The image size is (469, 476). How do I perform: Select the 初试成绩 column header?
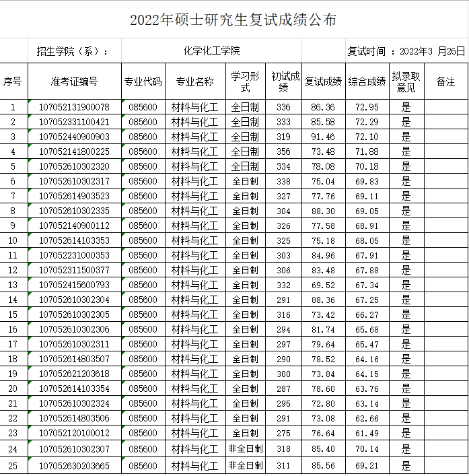283,81
